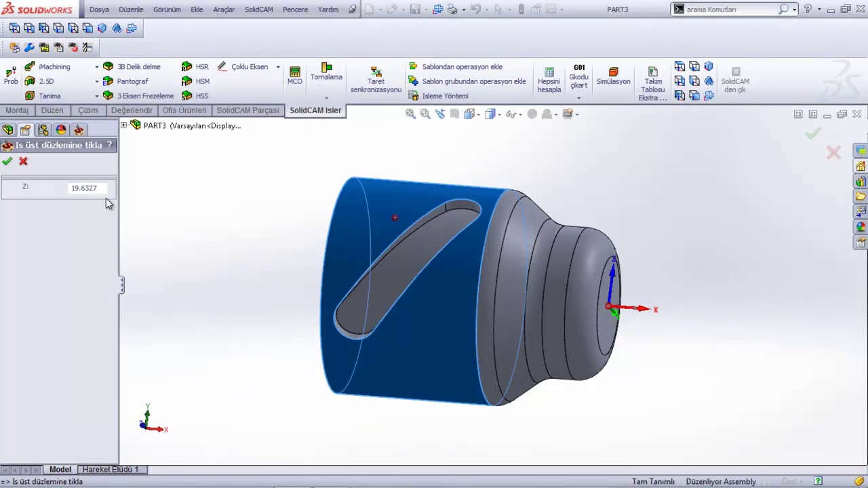Click the wrench icon in second toolbar
The image size is (868, 488).
pyautogui.click(x=29, y=47)
